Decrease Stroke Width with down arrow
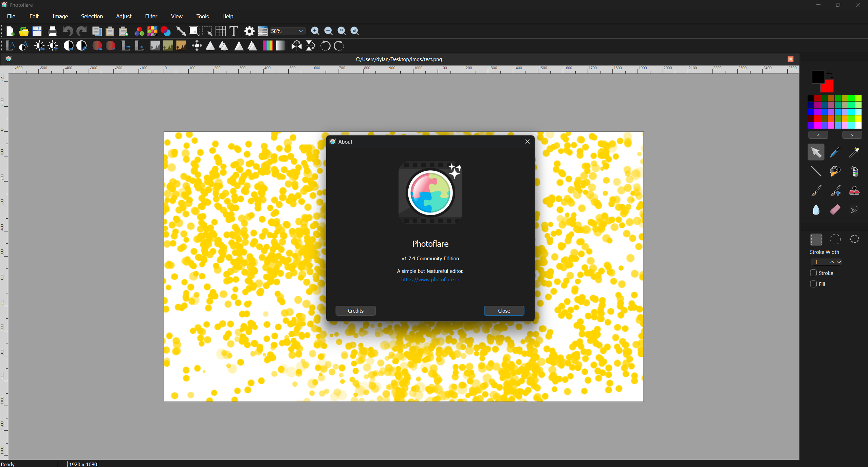The image size is (868, 467). point(839,262)
